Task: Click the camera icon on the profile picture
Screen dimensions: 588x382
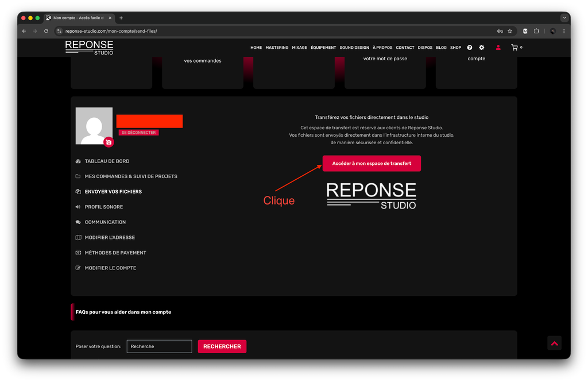Action: click(x=109, y=141)
